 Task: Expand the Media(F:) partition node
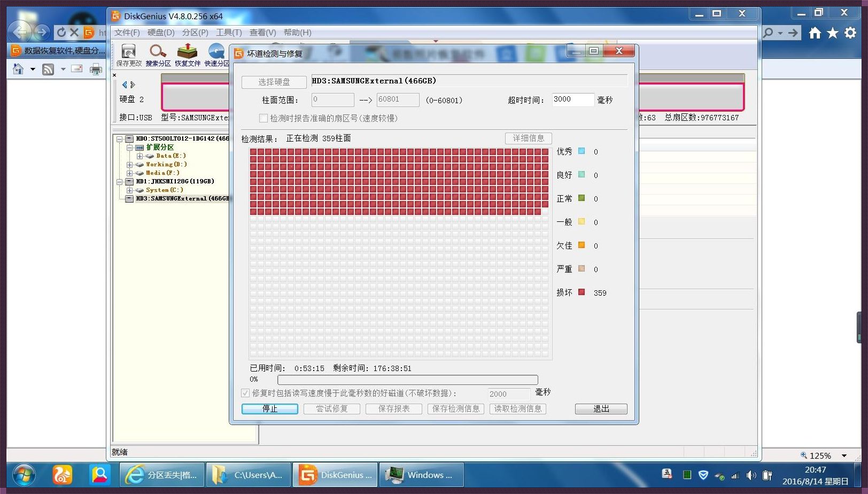point(129,173)
